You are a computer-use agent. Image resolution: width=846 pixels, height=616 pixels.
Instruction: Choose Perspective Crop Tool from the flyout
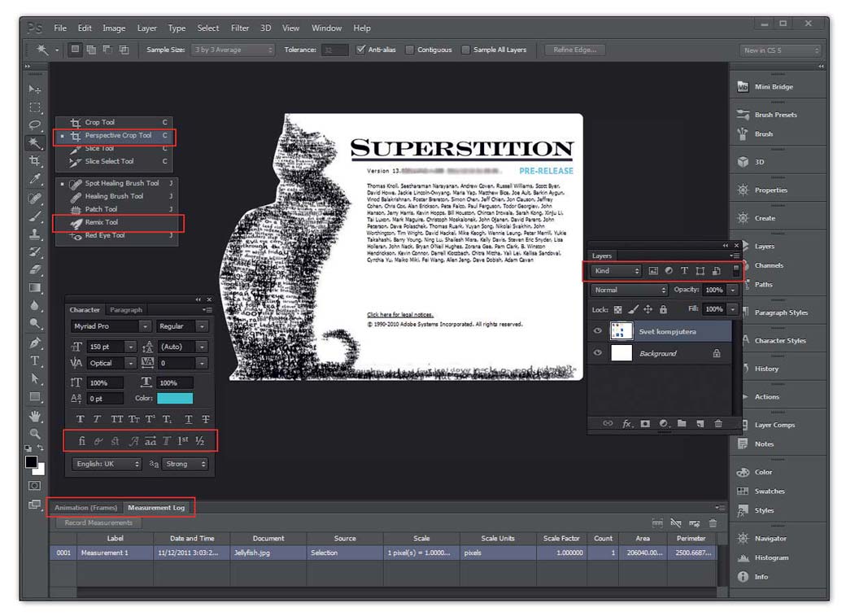(x=115, y=136)
